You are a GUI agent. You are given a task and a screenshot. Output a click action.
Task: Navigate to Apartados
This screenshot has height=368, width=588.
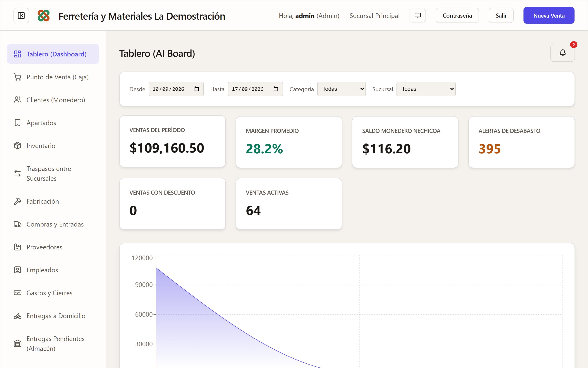point(53,123)
